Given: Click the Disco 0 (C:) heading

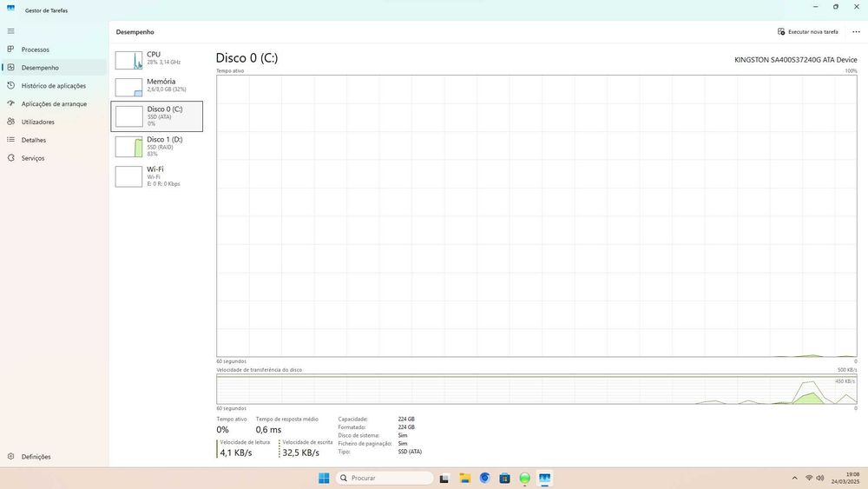Looking at the screenshot, I should click(247, 57).
